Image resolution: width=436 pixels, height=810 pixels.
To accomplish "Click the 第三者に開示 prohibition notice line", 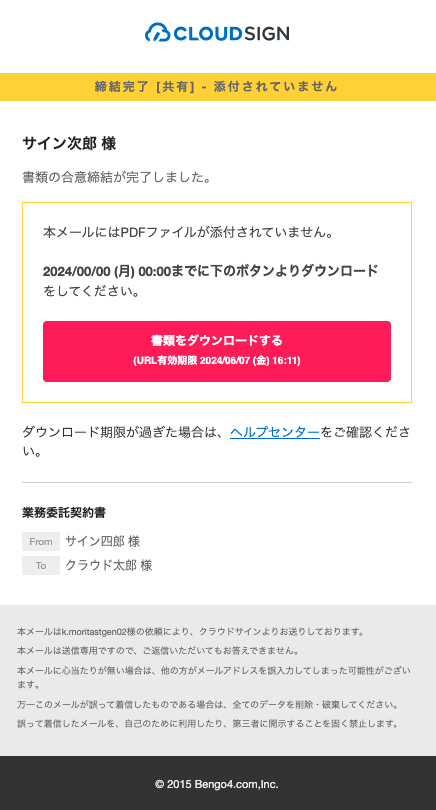I will click(x=208, y=723).
